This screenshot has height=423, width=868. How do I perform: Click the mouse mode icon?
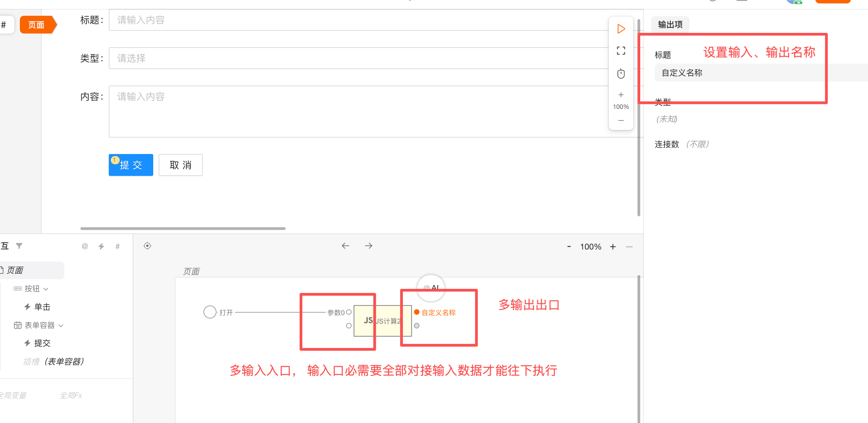pos(621,74)
